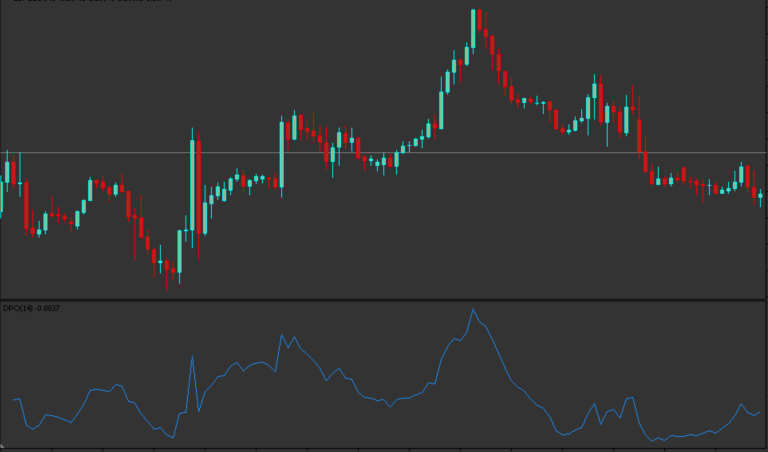Image resolution: width=768 pixels, height=452 pixels.
Task: Click the separator between price and DPO panes
Action: [x=384, y=300]
